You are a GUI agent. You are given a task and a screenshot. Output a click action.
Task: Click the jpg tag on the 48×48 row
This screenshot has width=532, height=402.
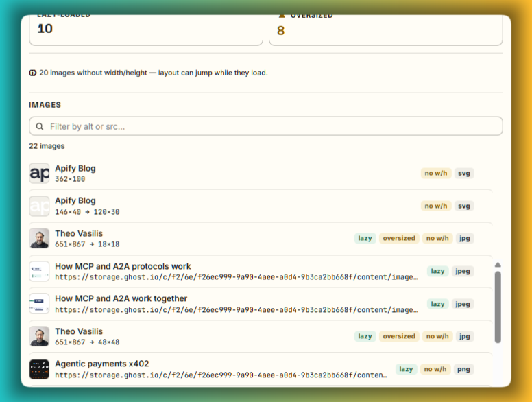[x=465, y=336]
